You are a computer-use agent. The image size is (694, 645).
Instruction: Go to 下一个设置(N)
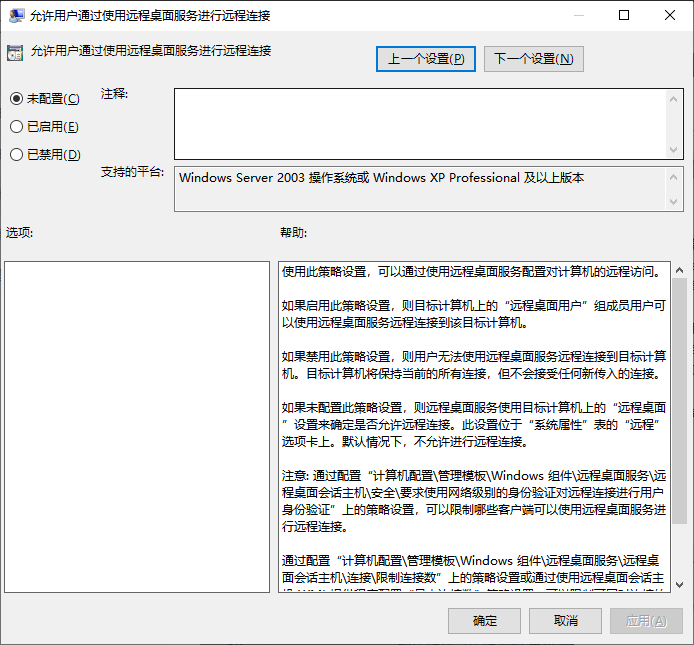click(534, 59)
